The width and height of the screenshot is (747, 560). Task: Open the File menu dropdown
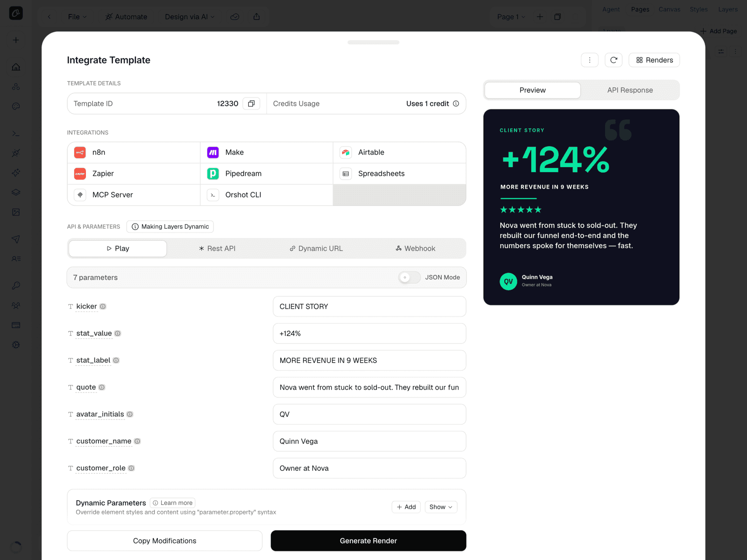click(x=77, y=17)
